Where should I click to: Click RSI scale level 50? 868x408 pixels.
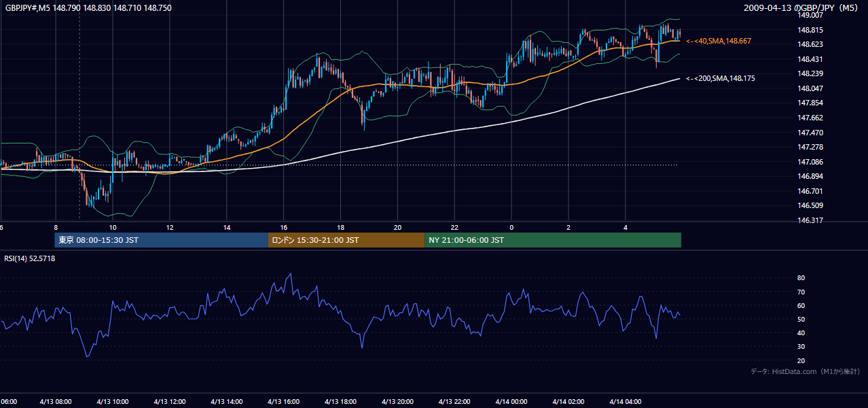(801, 319)
